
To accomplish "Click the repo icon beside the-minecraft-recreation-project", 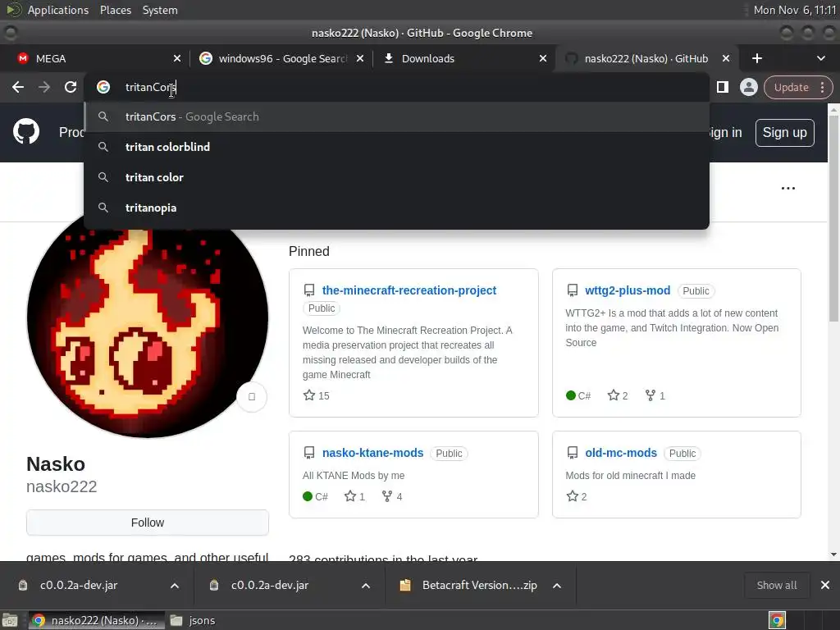I will 309,290.
